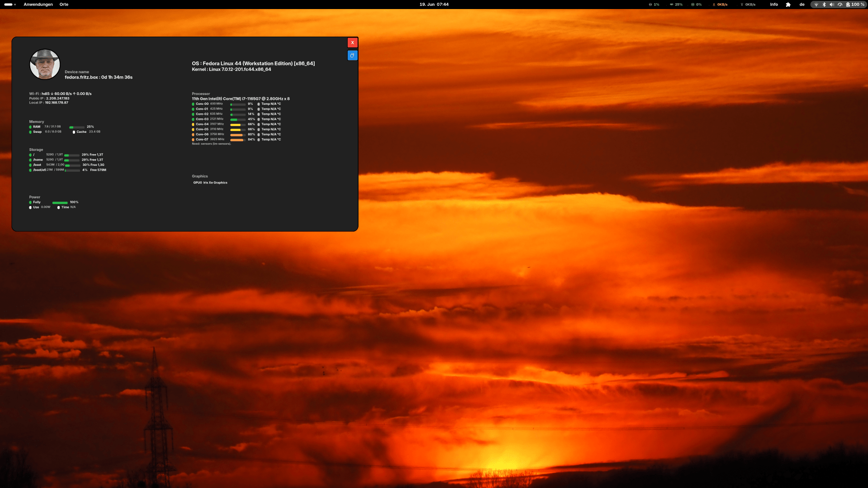
Task: Click the Core-05 3110 MHz label
Action: [x=209, y=129]
